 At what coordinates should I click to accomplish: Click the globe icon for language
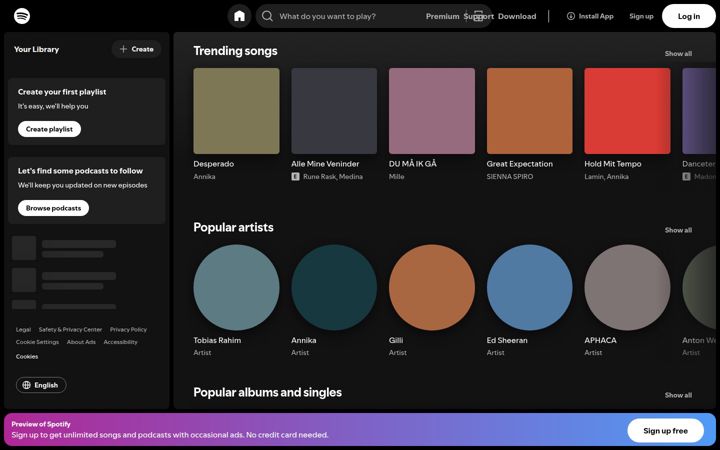point(27,385)
